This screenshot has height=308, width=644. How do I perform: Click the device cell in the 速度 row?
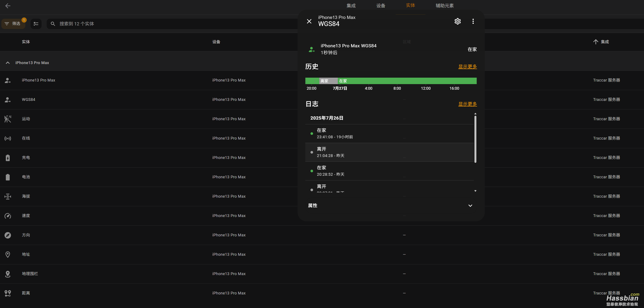click(229, 216)
